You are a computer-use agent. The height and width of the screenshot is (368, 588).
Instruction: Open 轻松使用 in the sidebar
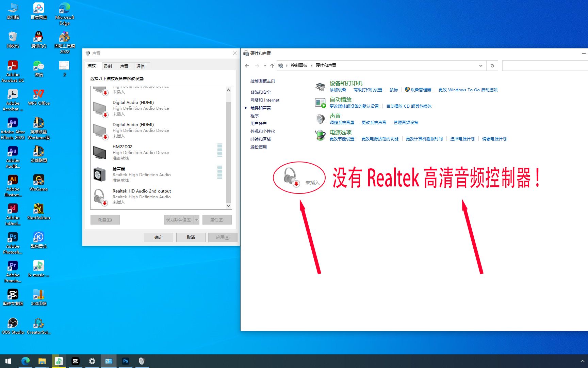click(259, 147)
